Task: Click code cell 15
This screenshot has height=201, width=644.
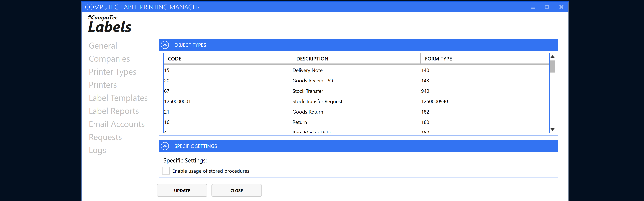Action: click(x=167, y=70)
